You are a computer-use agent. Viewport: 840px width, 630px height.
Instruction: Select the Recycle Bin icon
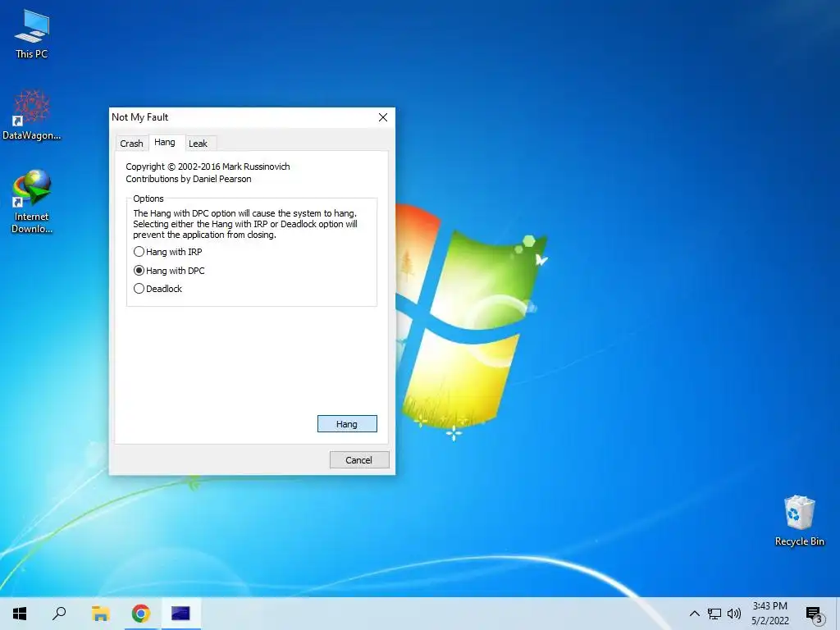799,520
